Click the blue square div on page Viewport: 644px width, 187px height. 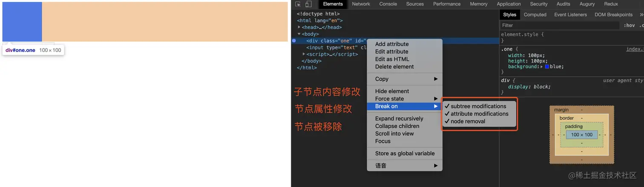point(22,22)
